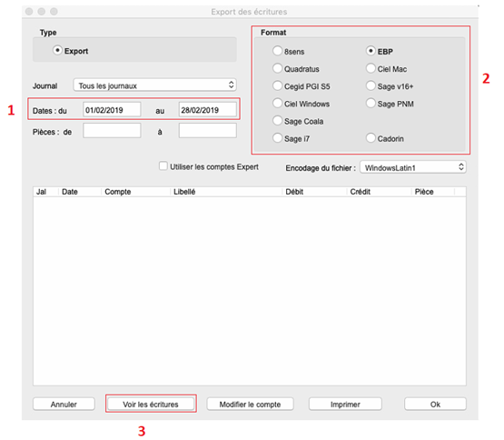Viewport: 504px width, 440px height.
Task: Close the Export des écritures window
Action: [x=29, y=12]
